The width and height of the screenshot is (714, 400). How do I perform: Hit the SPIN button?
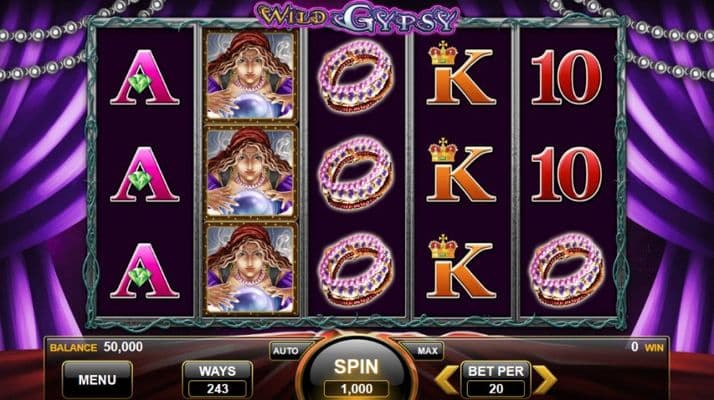[356, 367]
